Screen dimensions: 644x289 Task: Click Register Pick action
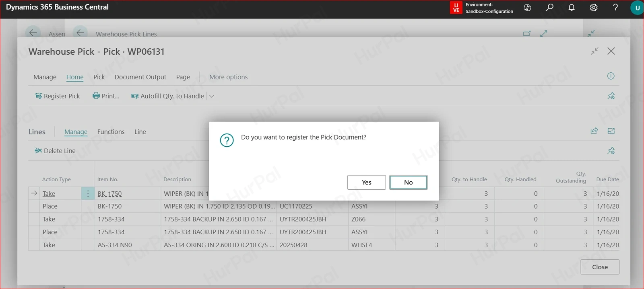click(57, 96)
